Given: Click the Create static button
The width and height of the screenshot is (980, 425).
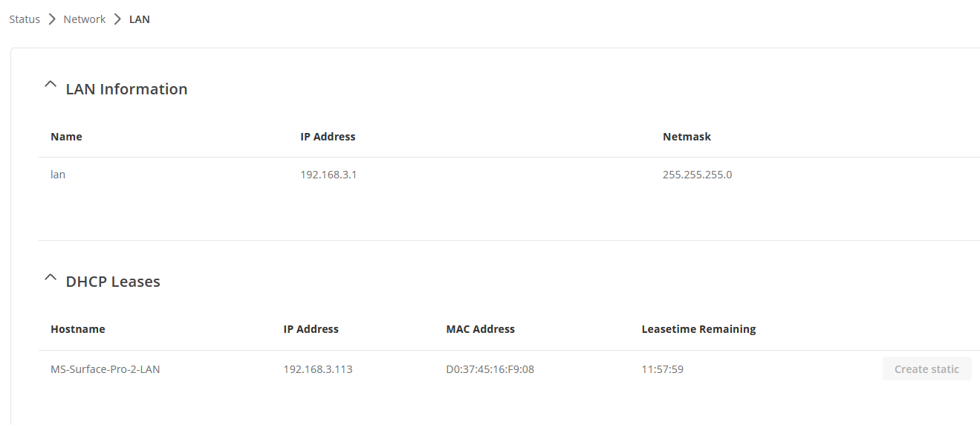Looking at the screenshot, I should [x=927, y=369].
